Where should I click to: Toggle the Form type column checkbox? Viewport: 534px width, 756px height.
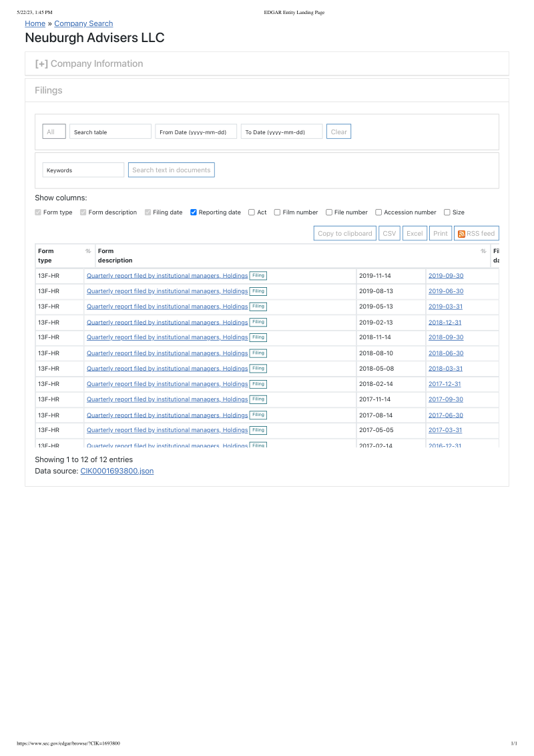[38, 212]
